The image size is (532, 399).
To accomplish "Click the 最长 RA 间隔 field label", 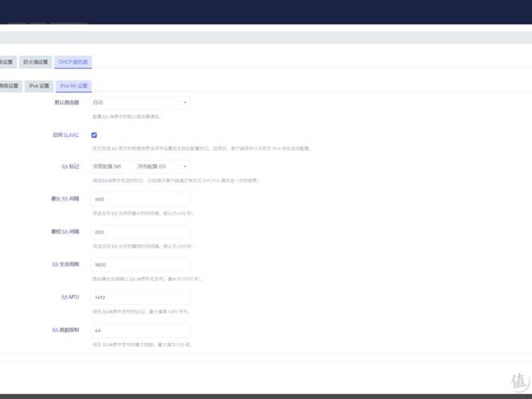I will pyautogui.click(x=65, y=199).
